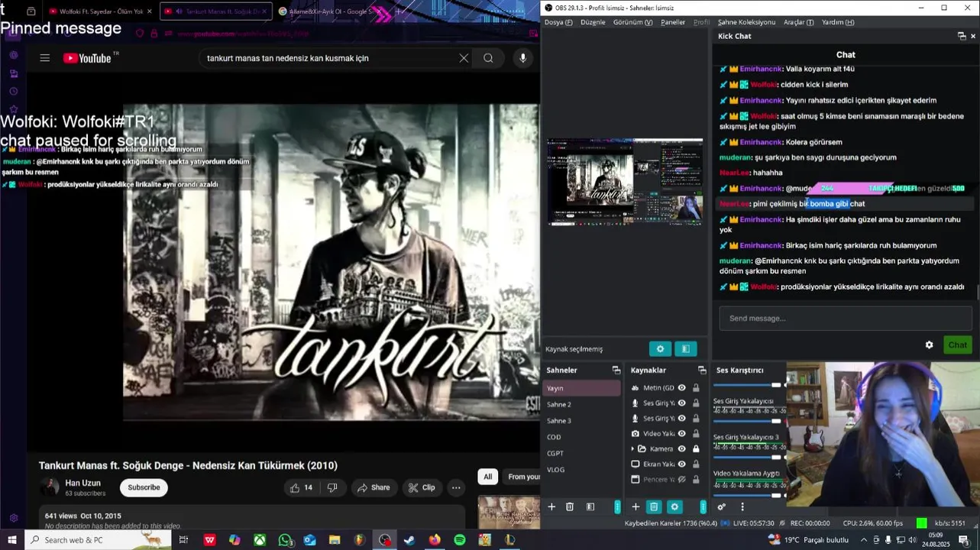Image resolution: width=980 pixels, height=550 pixels.
Task: Delete the selected scene in Sahneler panel
Action: coord(570,506)
